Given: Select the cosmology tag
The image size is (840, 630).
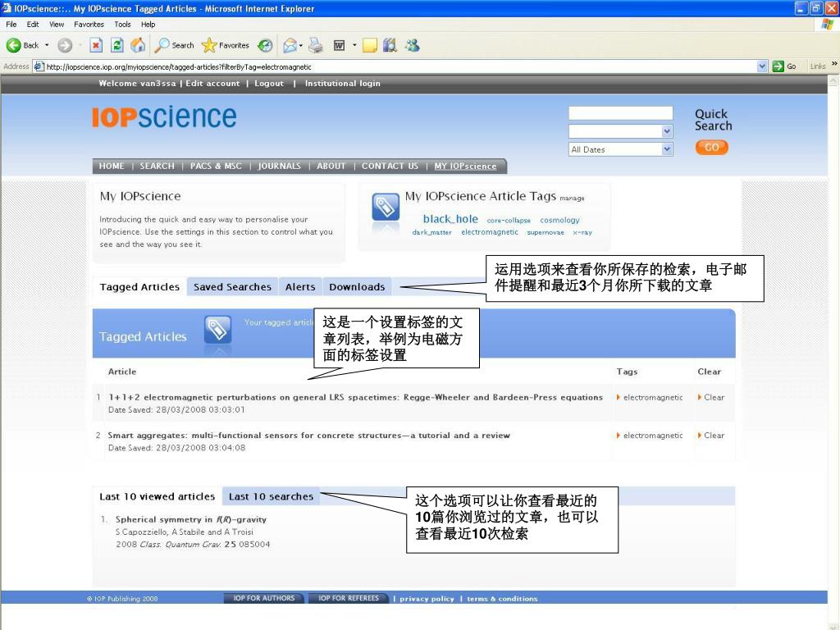Looking at the screenshot, I should [559, 220].
